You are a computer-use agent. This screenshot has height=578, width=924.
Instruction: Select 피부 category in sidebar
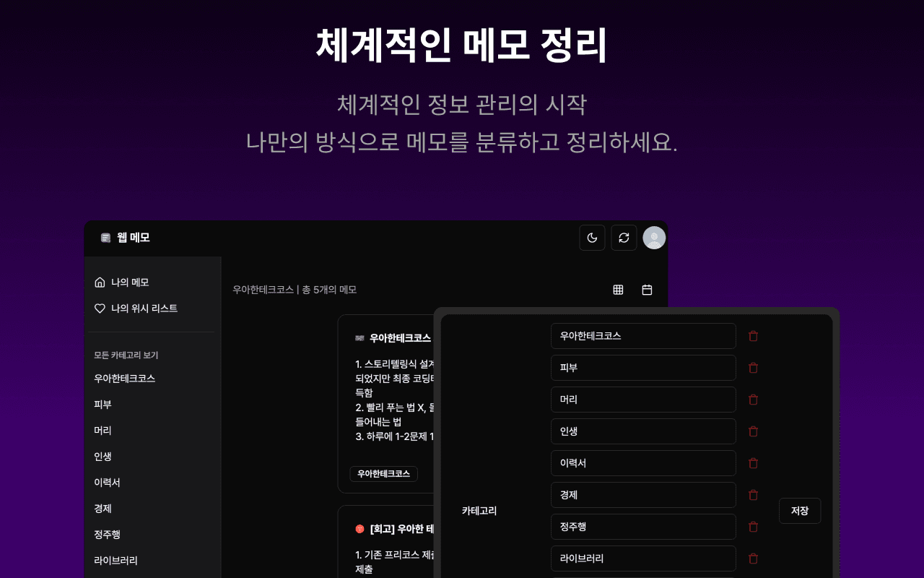point(103,405)
